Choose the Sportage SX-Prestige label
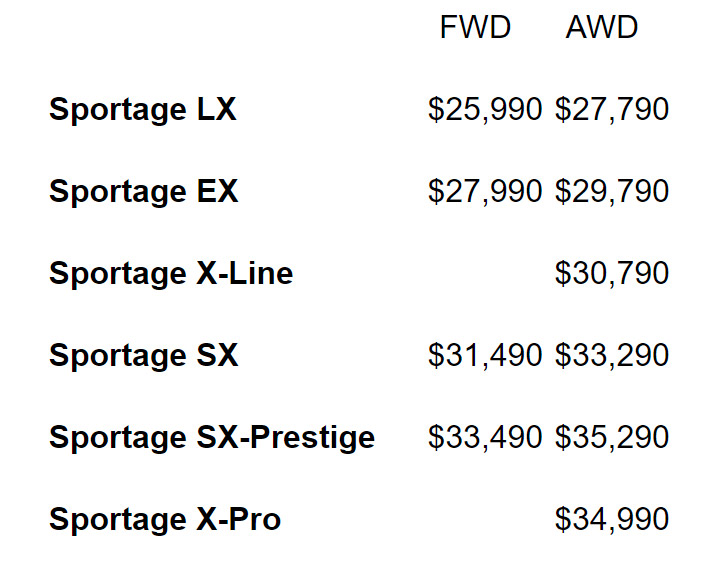The image size is (727, 561). 212,437
